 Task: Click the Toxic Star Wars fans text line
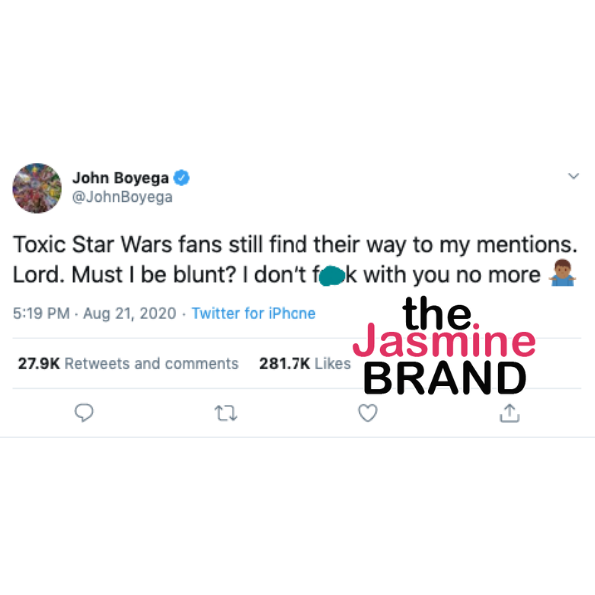pos(295,245)
